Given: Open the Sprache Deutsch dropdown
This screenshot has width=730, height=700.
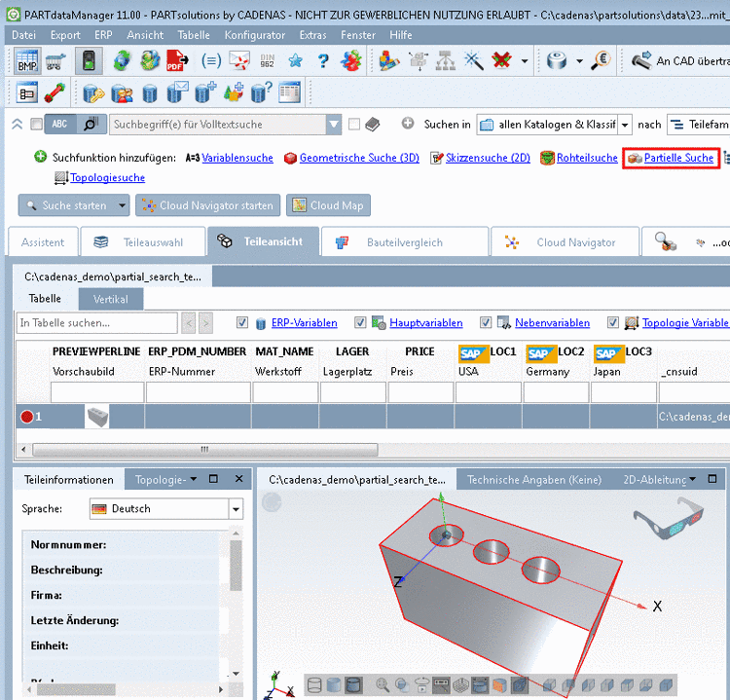Looking at the screenshot, I should pos(236,509).
